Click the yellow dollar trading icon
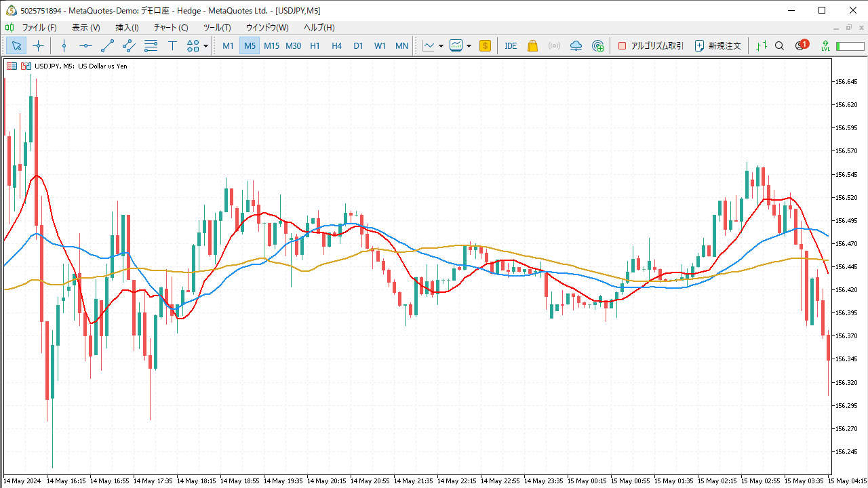 485,45
